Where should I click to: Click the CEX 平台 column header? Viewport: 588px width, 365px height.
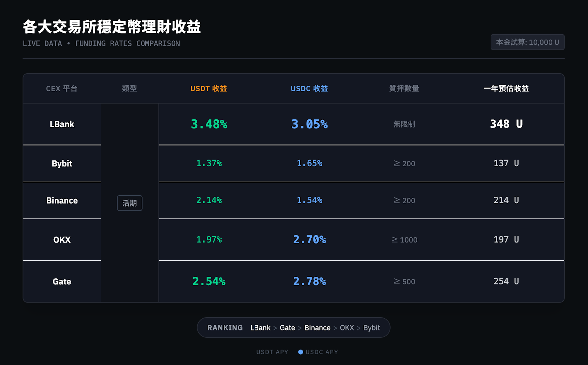[62, 89]
